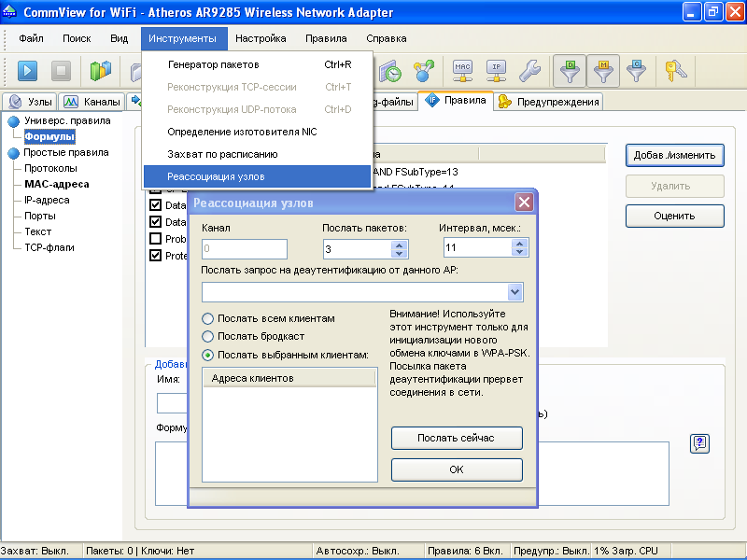The width and height of the screenshot is (747, 560).
Task: Click the formula help icon with question mark
Action: [699, 443]
